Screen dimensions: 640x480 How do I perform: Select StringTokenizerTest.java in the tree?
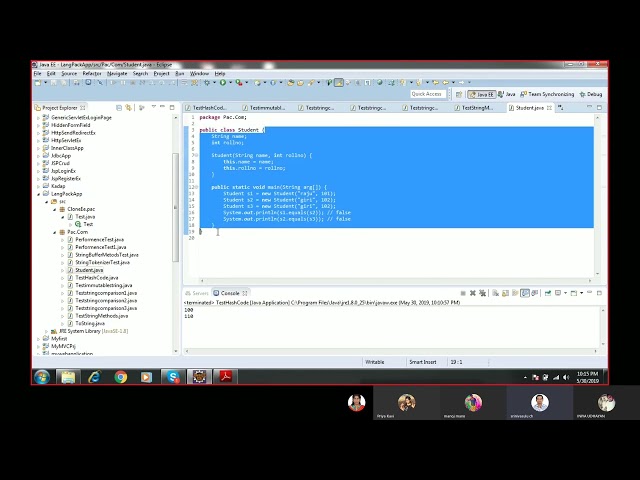click(x=102, y=262)
